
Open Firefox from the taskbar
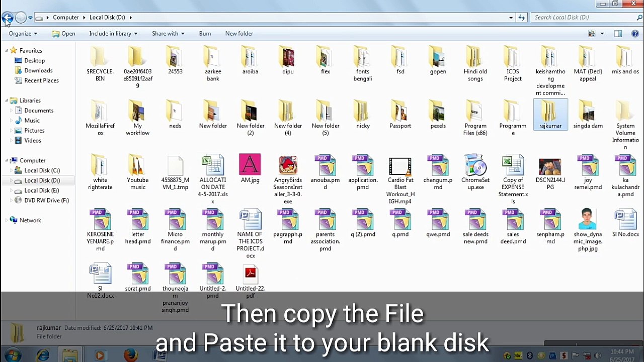[131, 355]
